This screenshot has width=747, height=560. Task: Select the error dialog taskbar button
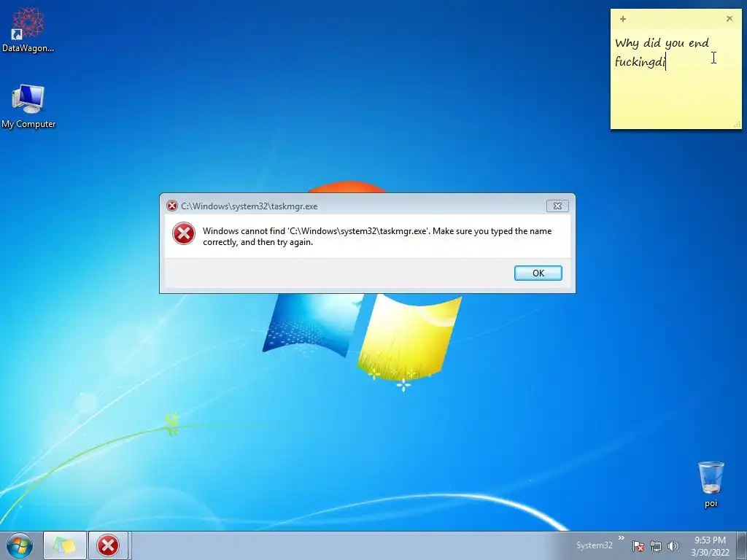(x=108, y=545)
